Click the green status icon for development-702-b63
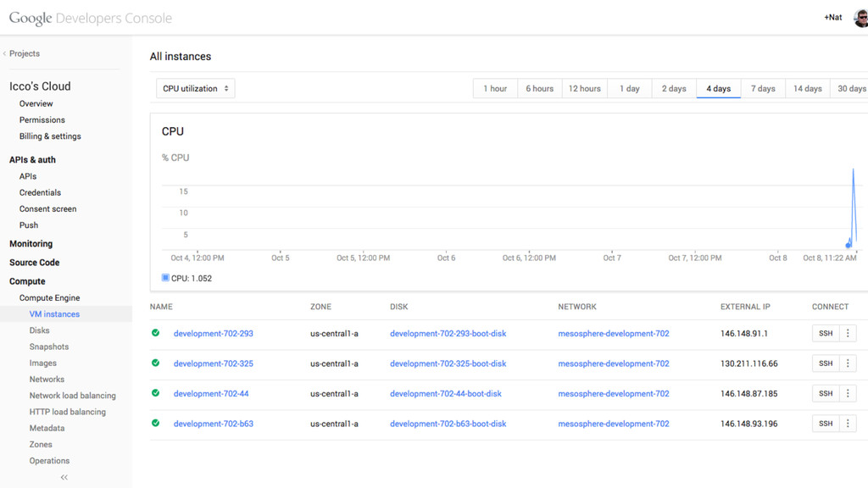The width and height of the screenshot is (868, 488). pos(156,423)
